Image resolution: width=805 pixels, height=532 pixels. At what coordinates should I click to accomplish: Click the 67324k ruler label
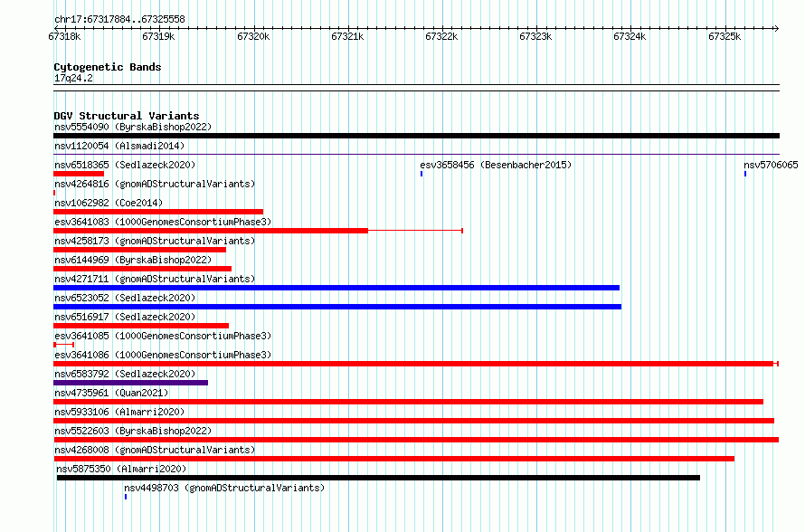tap(630, 36)
